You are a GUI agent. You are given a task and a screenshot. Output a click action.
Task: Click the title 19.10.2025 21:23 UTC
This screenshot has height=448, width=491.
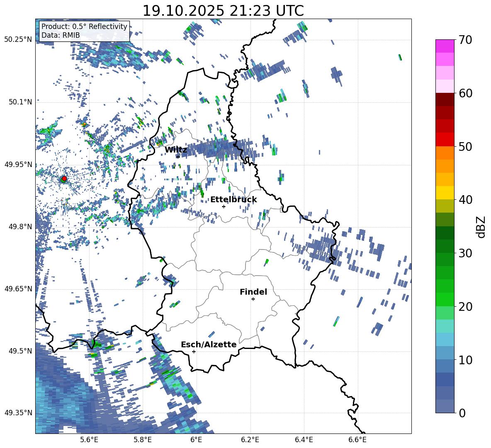223,11
